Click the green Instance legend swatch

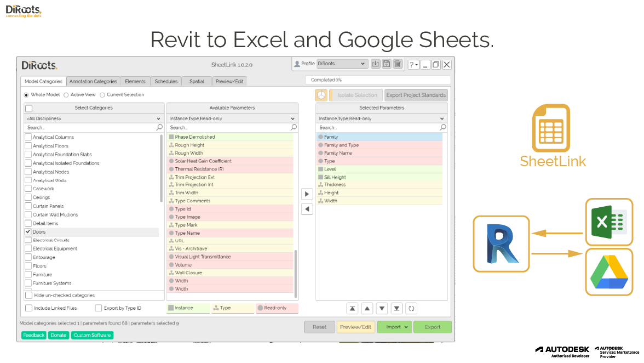(188, 308)
